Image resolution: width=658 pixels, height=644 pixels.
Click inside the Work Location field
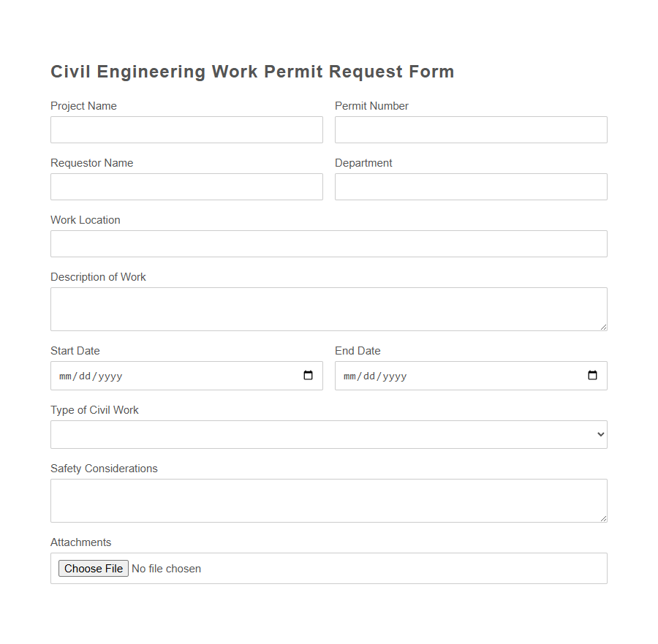click(x=329, y=243)
